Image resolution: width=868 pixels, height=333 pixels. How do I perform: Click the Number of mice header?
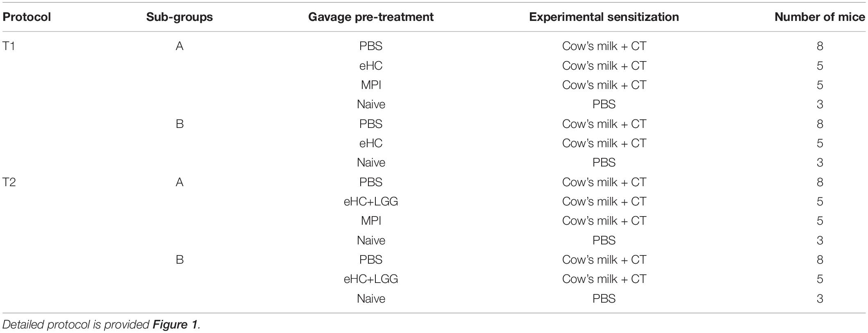click(820, 17)
